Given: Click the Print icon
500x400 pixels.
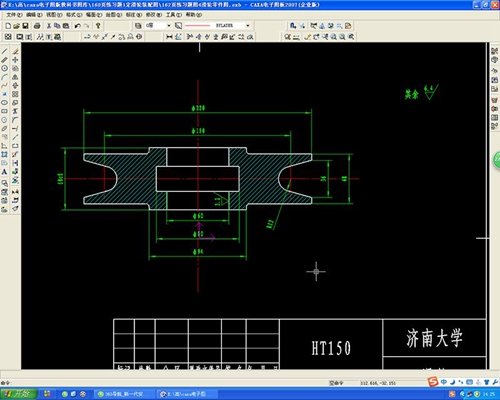Looking at the screenshot, I should [x=37, y=26].
